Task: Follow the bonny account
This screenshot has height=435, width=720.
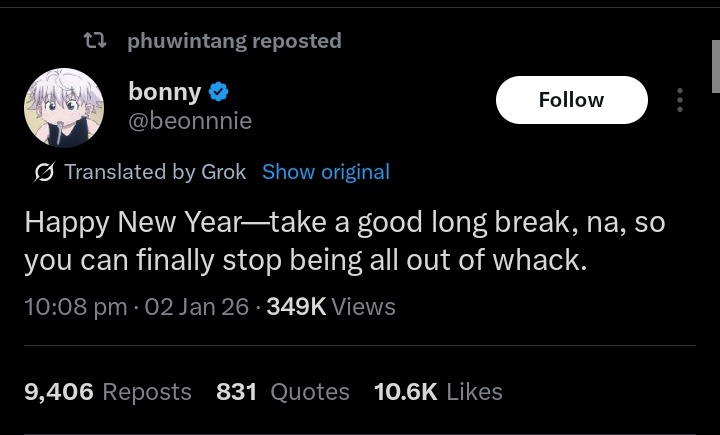Action: [x=571, y=100]
